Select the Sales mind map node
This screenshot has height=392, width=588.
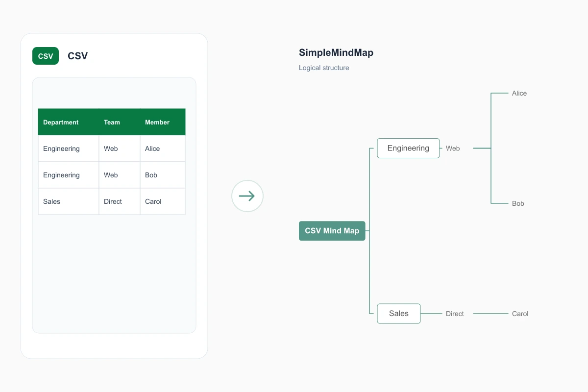(x=399, y=314)
